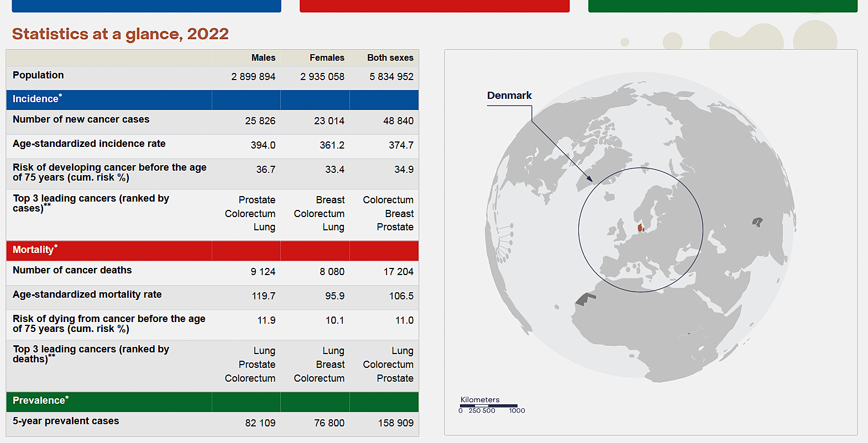The height and width of the screenshot is (443, 868).
Task: Click the dark grey region in Asia
Action: click(x=757, y=222)
